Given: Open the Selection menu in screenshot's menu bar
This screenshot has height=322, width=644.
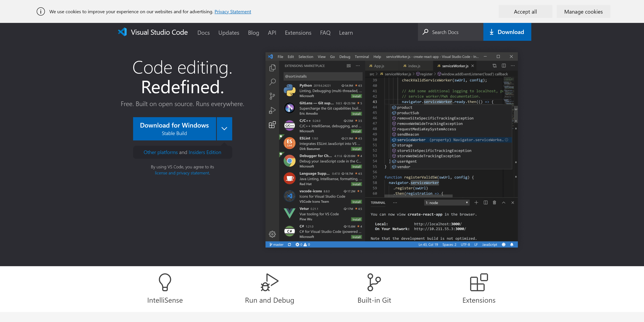Looking at the screenshot, I should point(306,57).
